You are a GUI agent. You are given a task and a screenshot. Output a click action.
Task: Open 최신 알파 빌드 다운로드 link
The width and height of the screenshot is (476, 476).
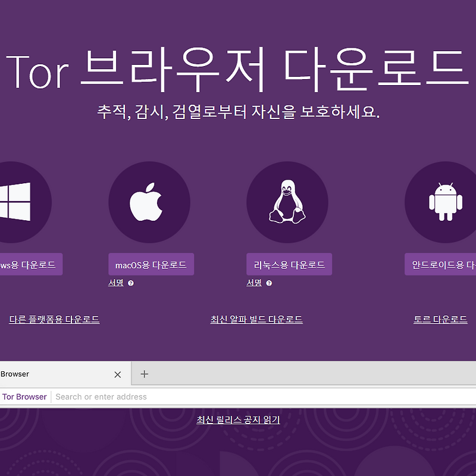[x=256, y=320]
